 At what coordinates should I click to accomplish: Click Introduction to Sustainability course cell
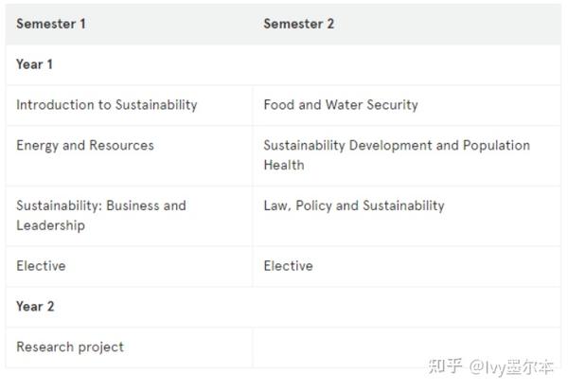point(107,105)
